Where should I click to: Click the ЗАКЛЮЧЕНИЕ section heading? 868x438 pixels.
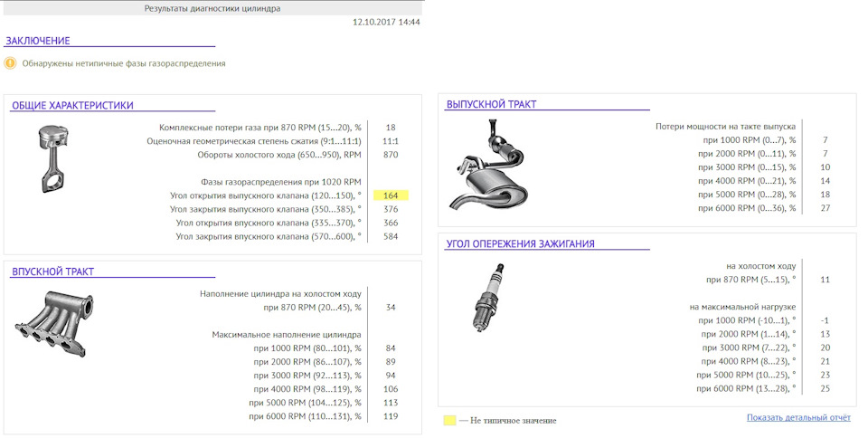tap(38, 41)
